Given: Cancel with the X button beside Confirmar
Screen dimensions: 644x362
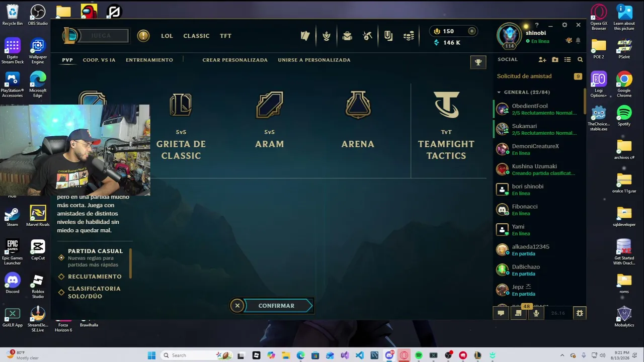Looking at the screenshot, I should [x=237, y=306].
